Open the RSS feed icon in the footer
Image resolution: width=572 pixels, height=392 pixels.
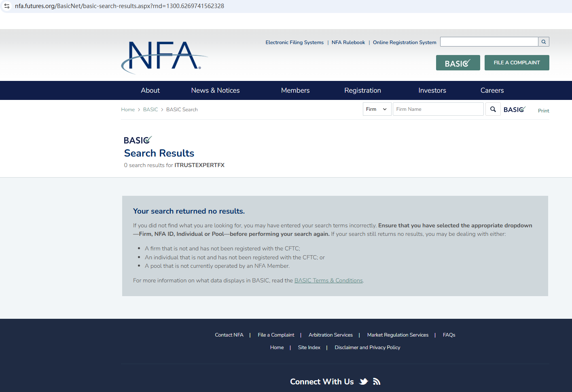click(x=377, y=381)
